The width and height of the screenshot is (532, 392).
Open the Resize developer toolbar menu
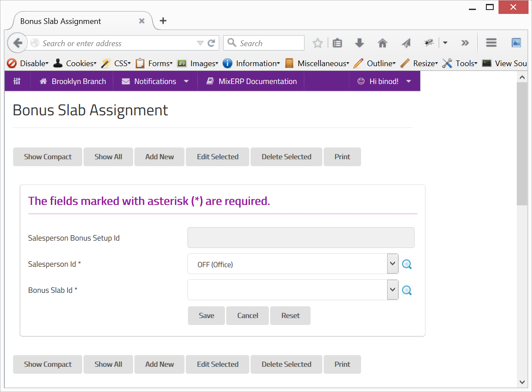pyautogui.click(x=419, y=64)
